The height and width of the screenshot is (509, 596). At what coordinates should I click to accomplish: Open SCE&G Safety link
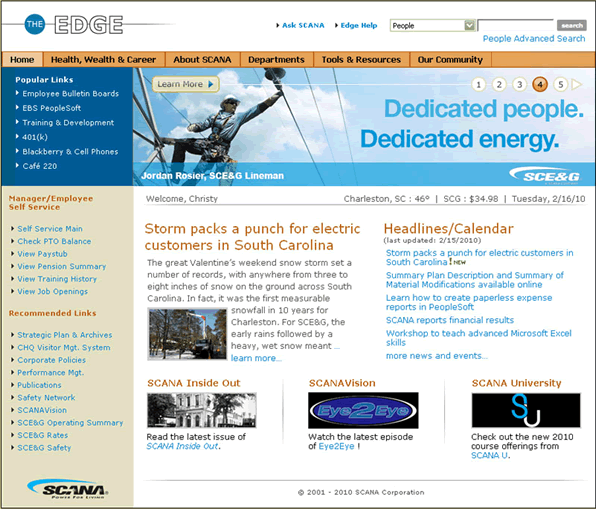pos(44,448)
